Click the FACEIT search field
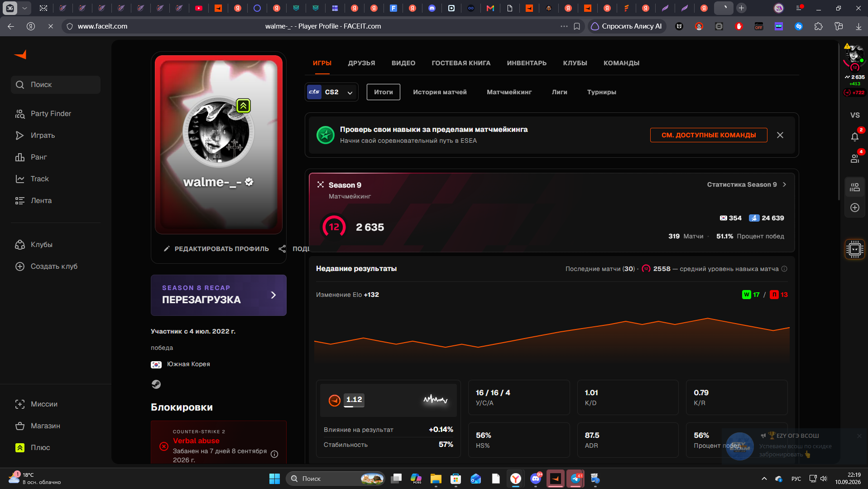868x489 pixels. (56, 85)
